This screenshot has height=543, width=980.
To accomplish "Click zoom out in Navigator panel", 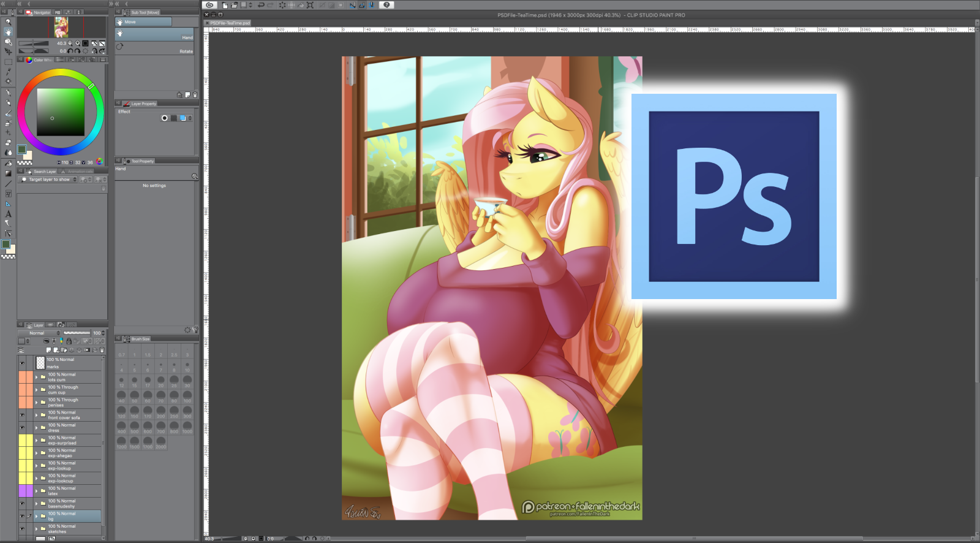I will coord(70,44).
